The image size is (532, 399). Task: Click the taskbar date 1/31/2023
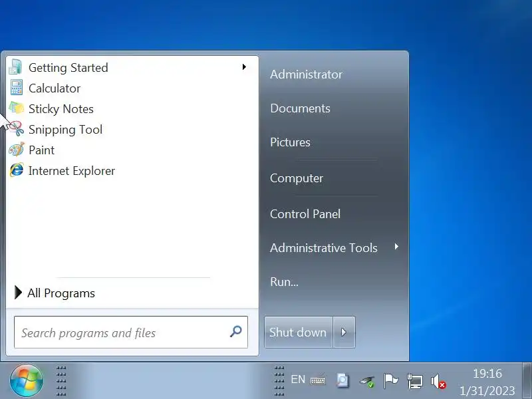487,390
